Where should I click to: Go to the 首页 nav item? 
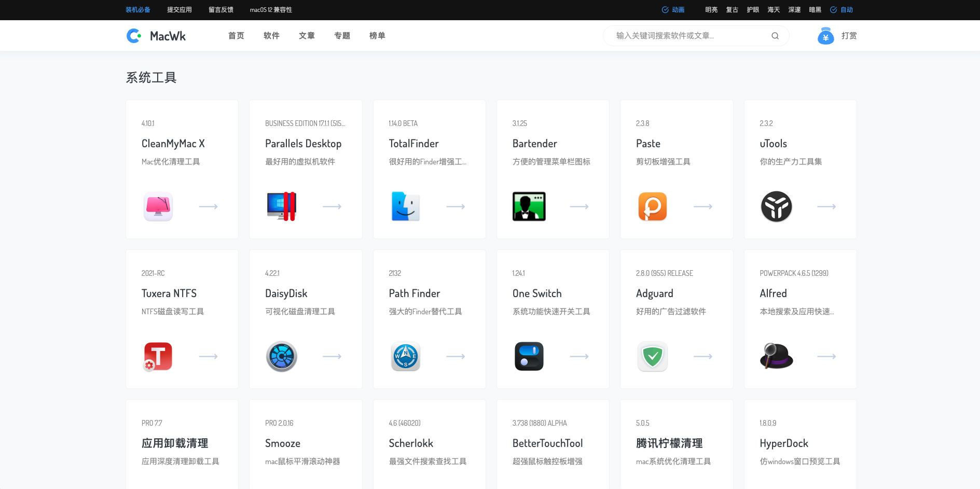point(236,36)
